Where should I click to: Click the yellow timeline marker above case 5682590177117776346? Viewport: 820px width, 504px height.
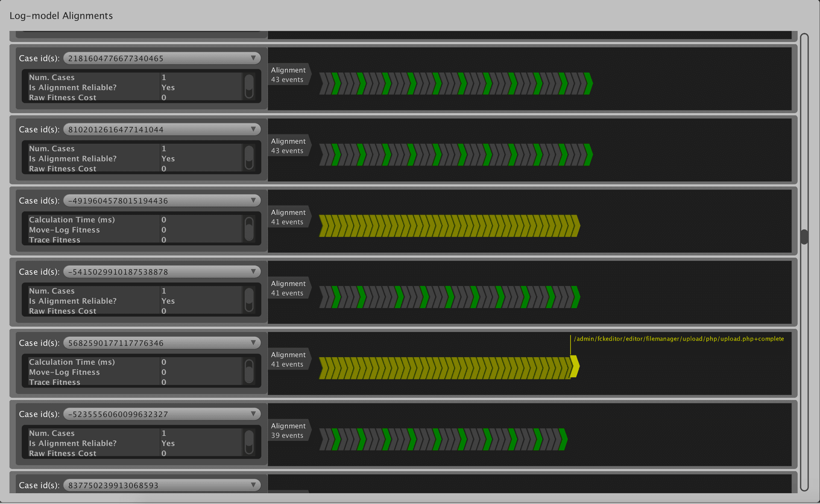[571, 346]
